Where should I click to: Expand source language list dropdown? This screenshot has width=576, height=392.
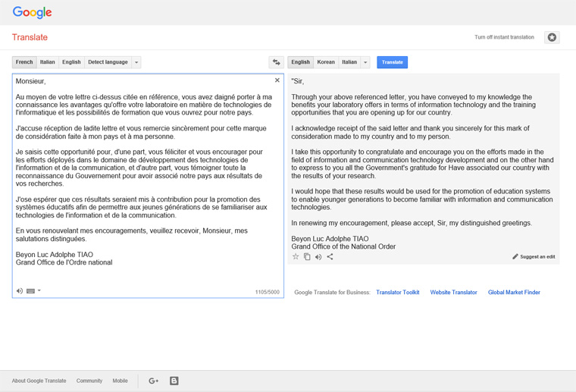point(136,62)
